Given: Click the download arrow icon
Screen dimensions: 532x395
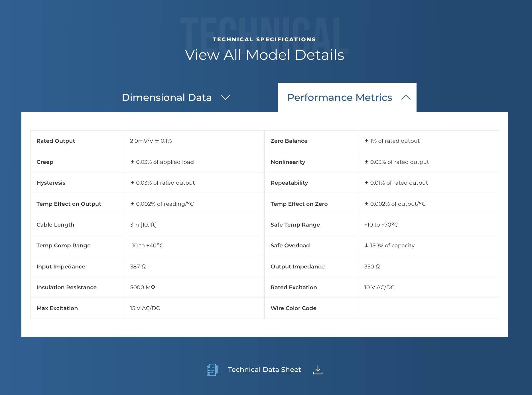Looking at the screenshot, I should point(318,370).
